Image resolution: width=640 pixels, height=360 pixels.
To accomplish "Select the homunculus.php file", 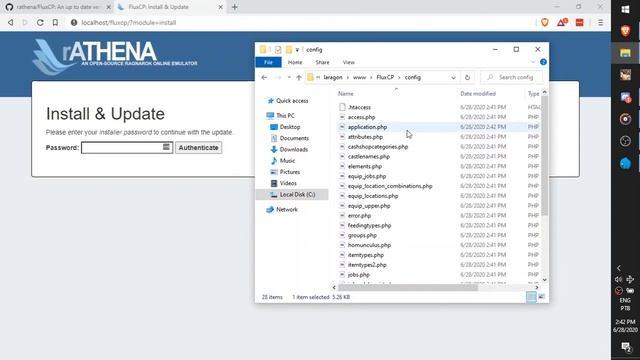I will tap(369, 245).
